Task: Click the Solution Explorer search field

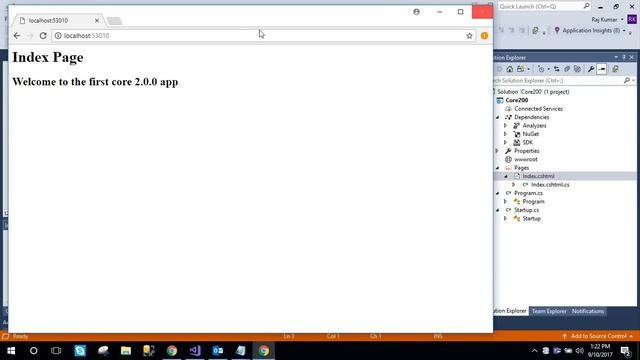Action: click(558, 81)
